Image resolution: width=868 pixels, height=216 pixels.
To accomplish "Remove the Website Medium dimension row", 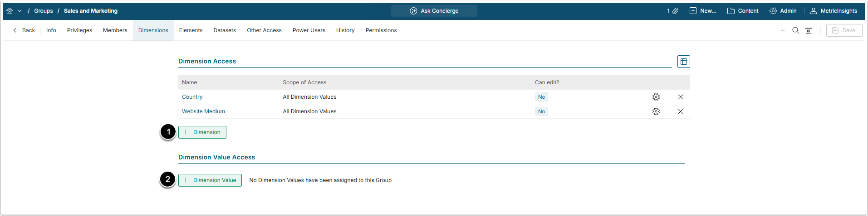I will 681,111.
